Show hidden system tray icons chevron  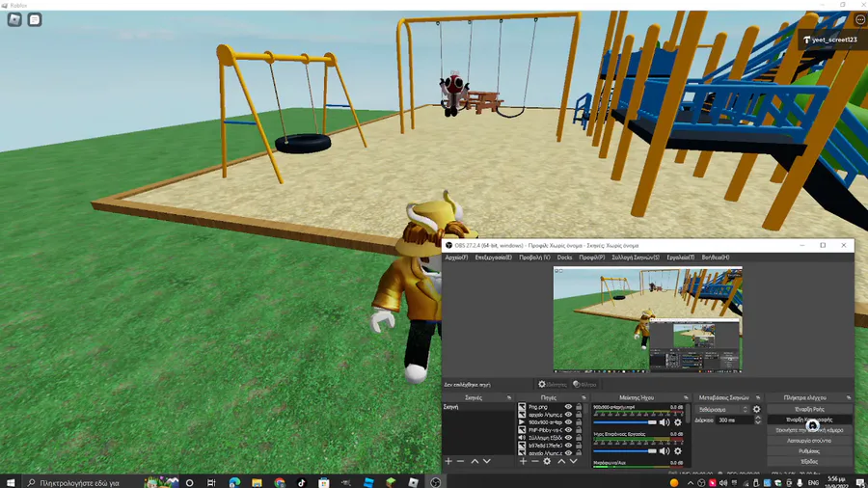point(690,482)
